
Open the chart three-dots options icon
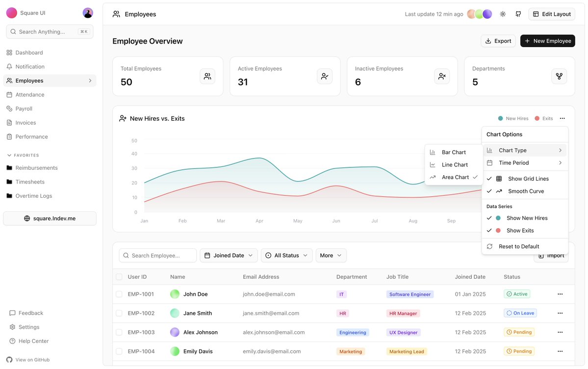[x=562, y=118]
